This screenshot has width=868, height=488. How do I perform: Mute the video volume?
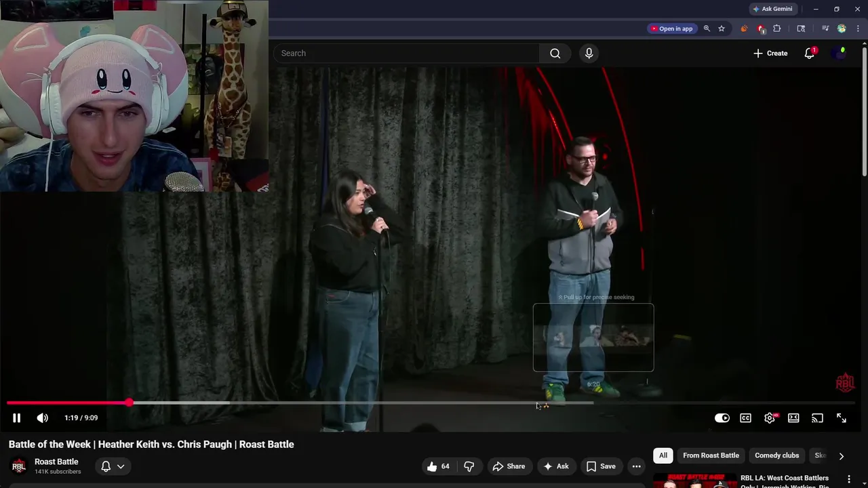tap(42, 418)
